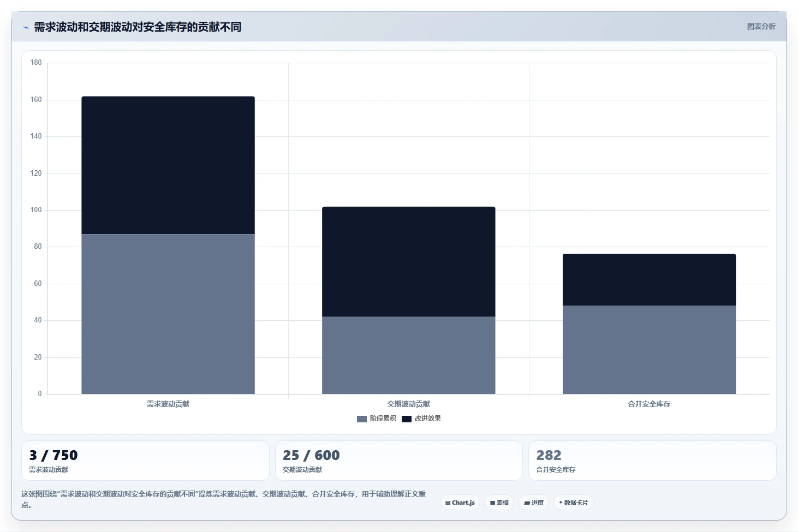
Task: Click the 需求波动贡献 x-axis label
Action: tap(168, 404)
